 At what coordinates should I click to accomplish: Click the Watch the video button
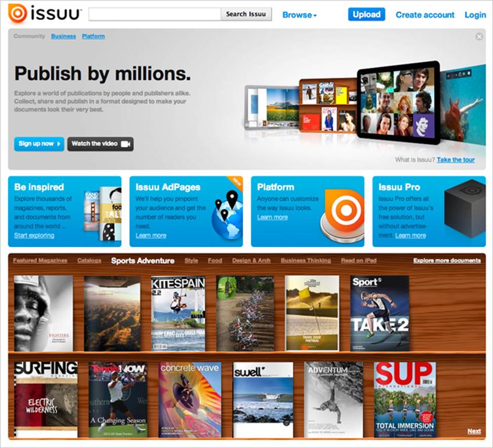tap(100, 144)
